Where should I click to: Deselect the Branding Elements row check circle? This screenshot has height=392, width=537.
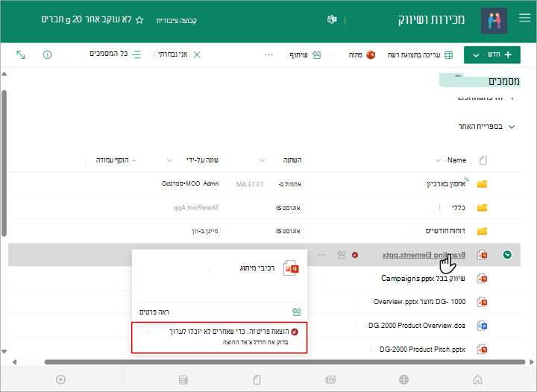(x=507, y=255)
